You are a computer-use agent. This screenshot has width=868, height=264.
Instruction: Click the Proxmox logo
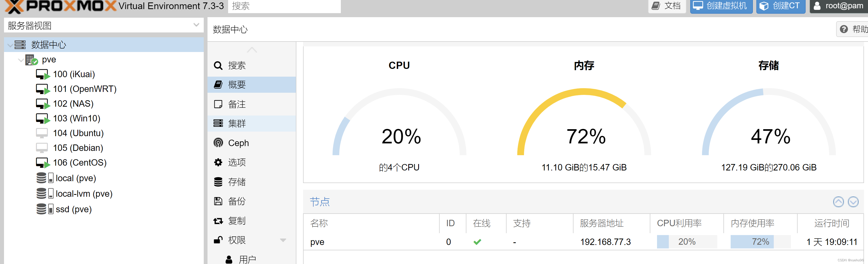pos(61,6)
